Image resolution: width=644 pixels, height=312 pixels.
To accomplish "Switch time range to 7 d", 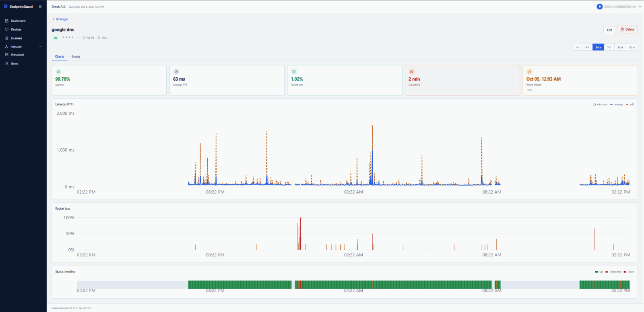I will [x=609, y=48].
